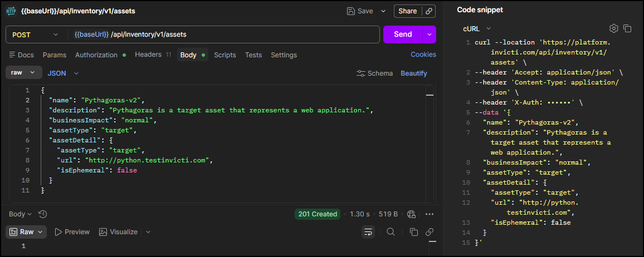Click the response history clock icon

pos(42,214)
